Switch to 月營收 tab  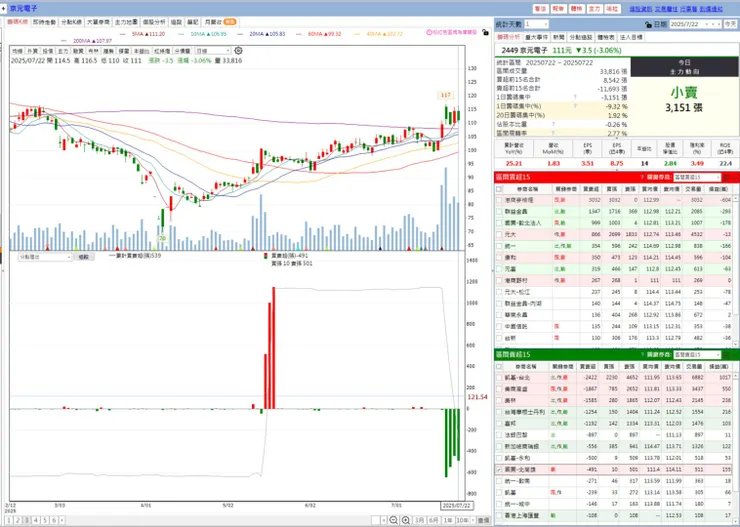219,22
